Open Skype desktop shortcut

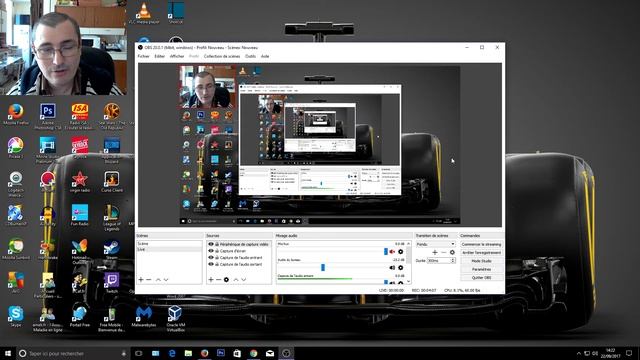point(16,316)
